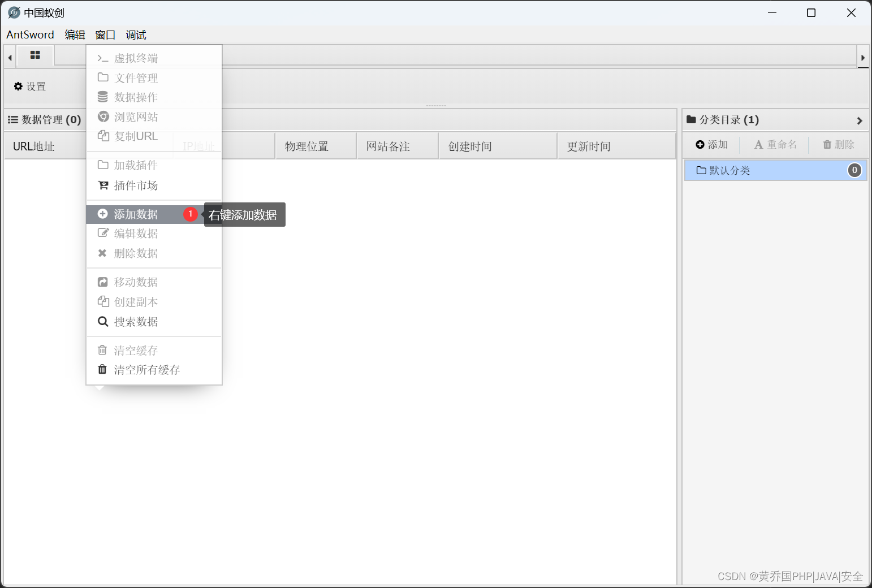The image size is (872, 588).
Task: Click the 搜索数据 magnifier icon
Action: (103, 321)
